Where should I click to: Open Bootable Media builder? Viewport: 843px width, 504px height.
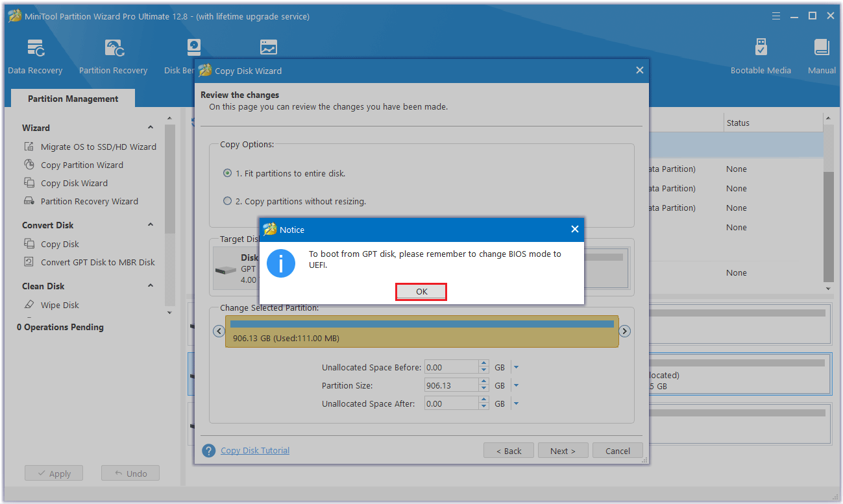pos(761,56)
